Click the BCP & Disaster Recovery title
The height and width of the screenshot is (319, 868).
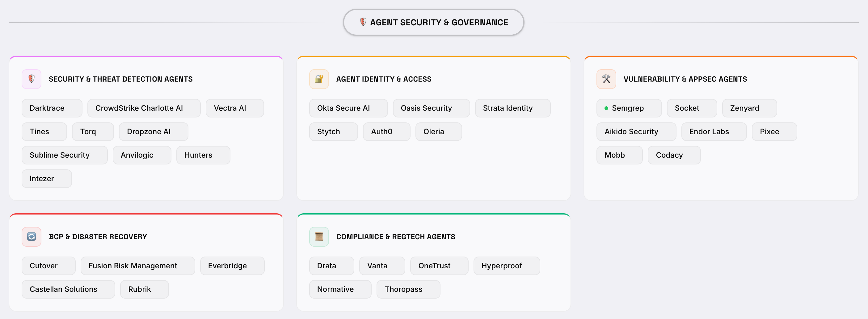(x=98, y=237)
